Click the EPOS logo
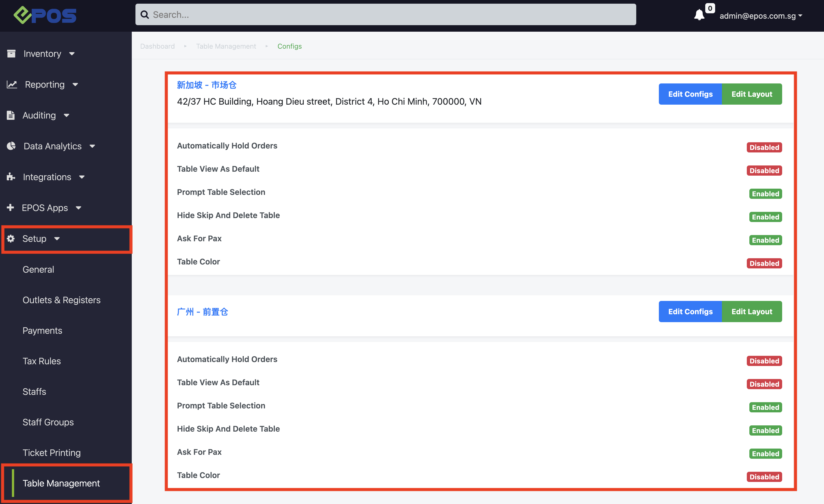 pos(45,15)
